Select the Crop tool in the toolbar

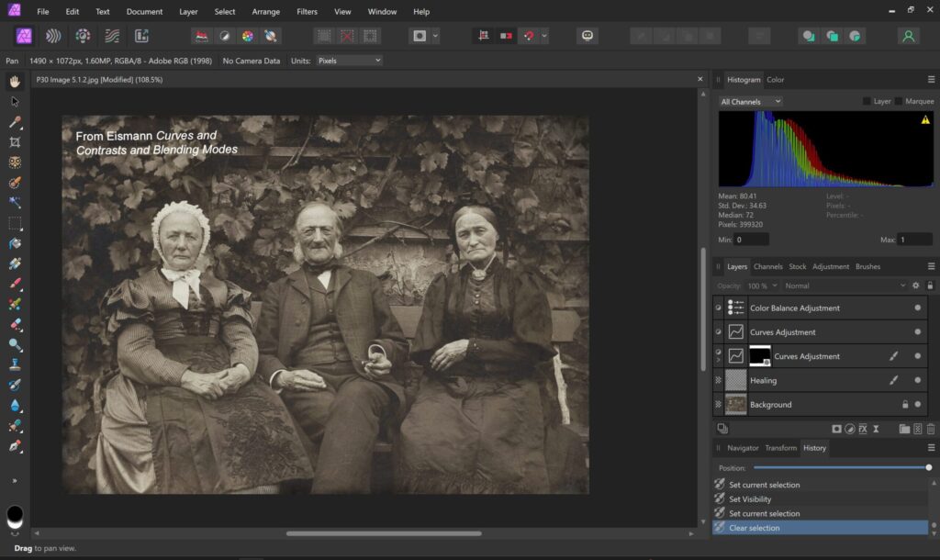coord(15,142)
